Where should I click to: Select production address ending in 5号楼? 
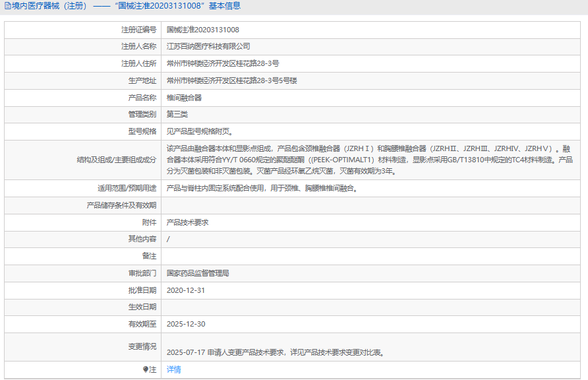(232, 80)
